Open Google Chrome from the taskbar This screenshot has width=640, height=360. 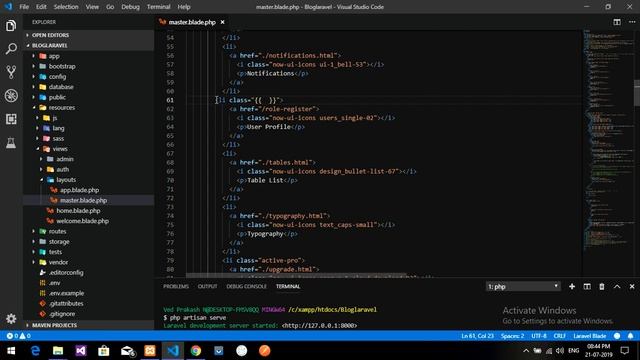[196, 351]
